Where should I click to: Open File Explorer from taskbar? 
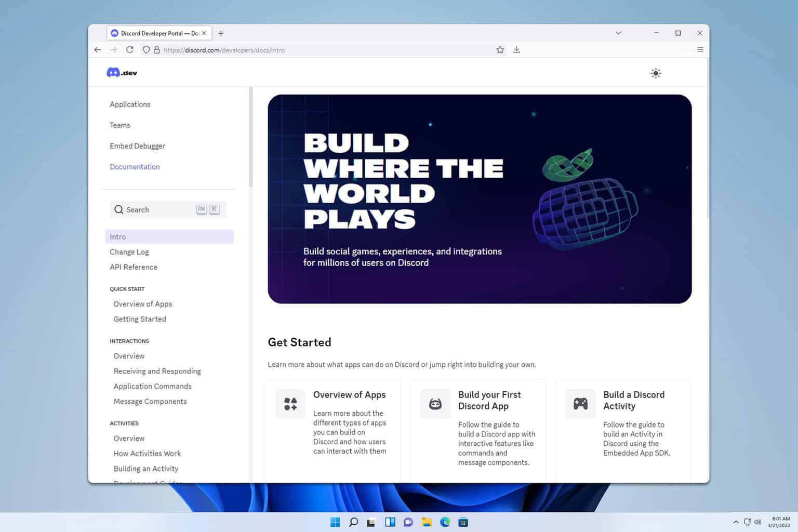point(427,522)
